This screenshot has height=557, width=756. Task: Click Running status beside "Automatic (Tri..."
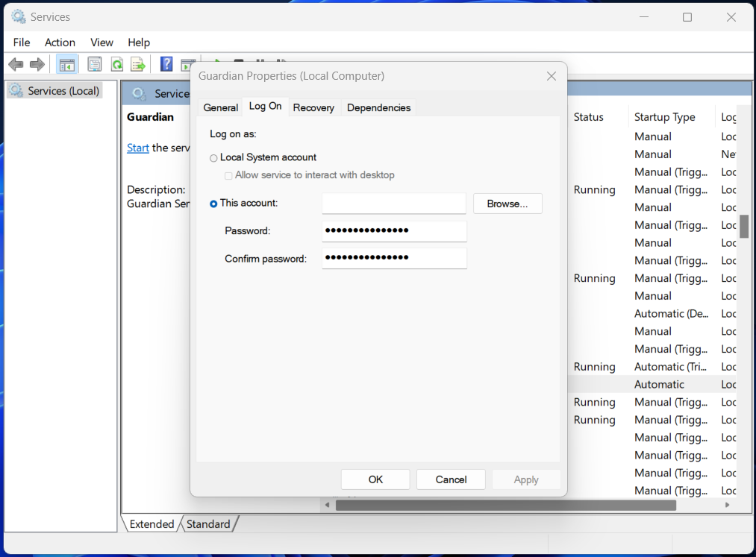(595, 367)
